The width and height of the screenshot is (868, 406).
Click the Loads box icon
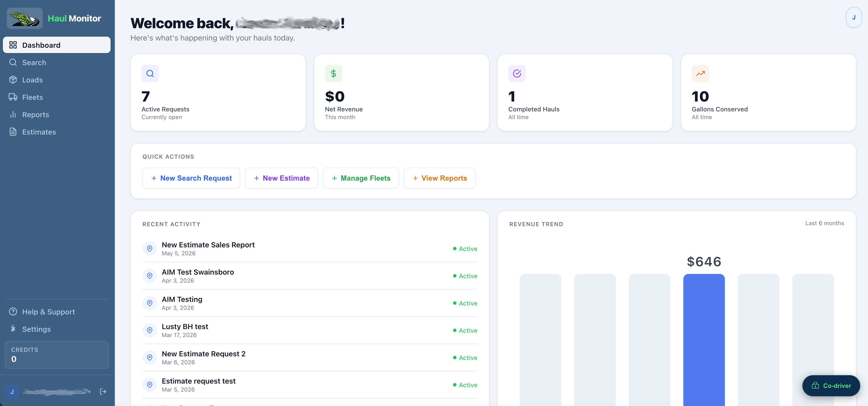[x=13, y=80]
